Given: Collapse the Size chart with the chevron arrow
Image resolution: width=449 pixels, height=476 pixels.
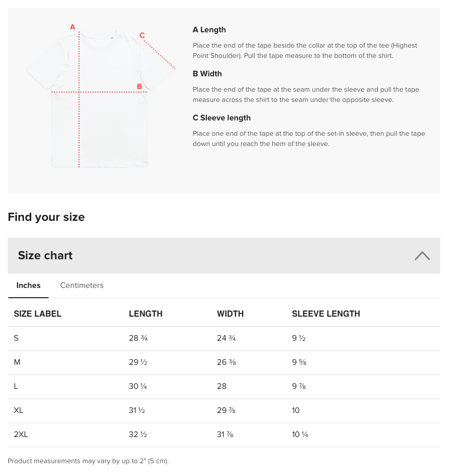Looking at the screenshot, I should click(422, 256).
